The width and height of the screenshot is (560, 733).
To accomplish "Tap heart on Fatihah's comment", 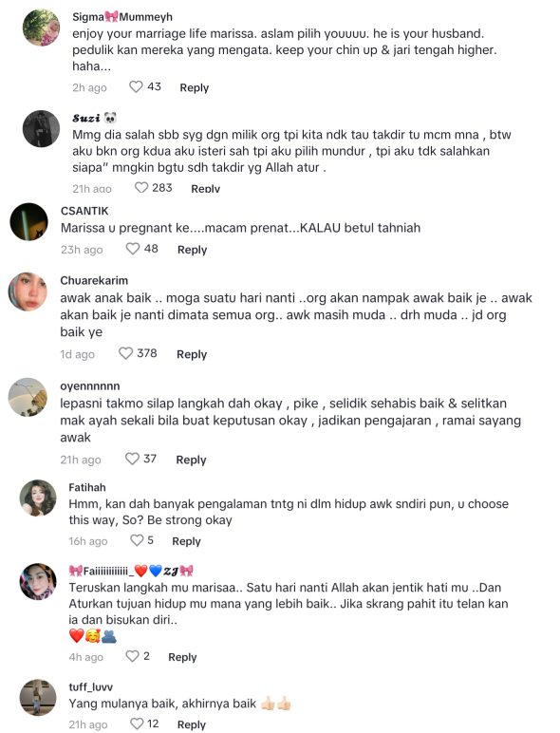I will 137,540.
